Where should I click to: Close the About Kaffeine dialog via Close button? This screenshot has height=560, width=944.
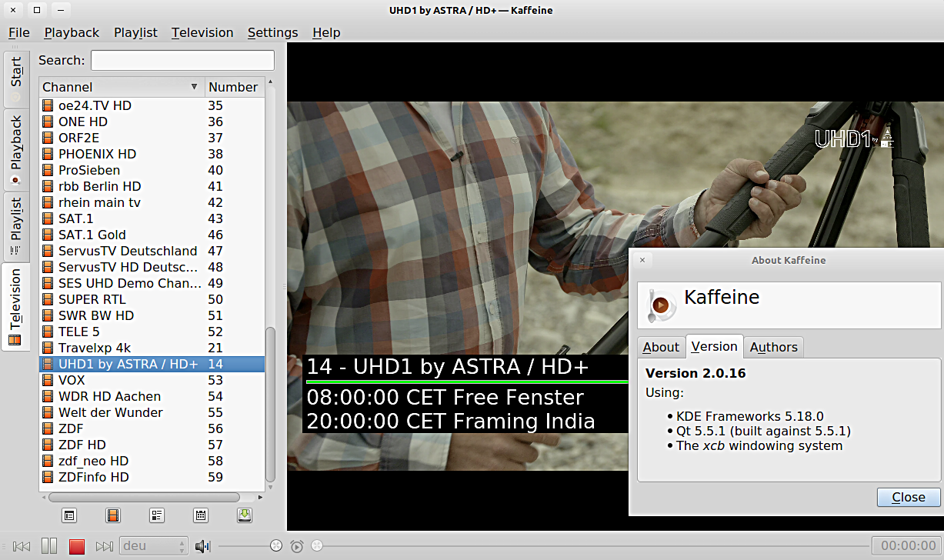point(909,497)
